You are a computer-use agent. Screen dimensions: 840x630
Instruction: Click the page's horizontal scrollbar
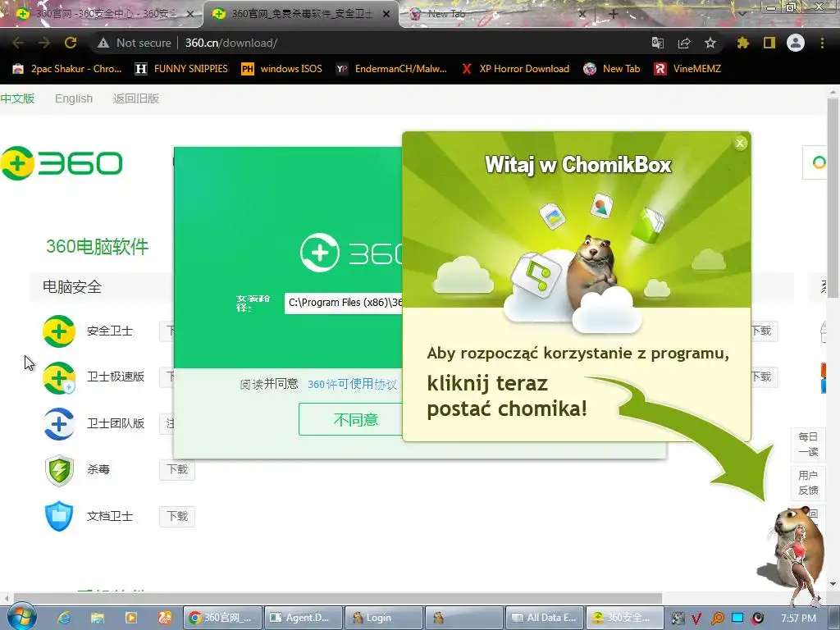pyautogui.click(x=337, y=598)
